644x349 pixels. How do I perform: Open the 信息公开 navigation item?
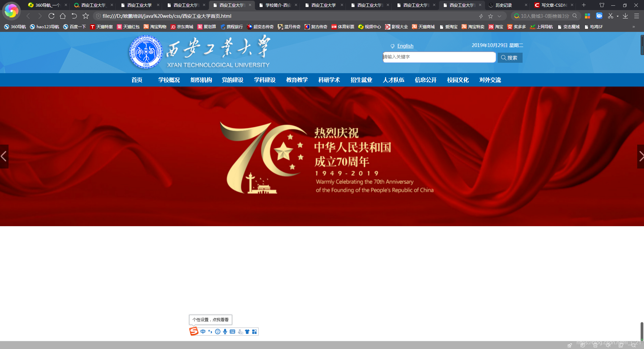pyautogui.click(x=426, y=80)
